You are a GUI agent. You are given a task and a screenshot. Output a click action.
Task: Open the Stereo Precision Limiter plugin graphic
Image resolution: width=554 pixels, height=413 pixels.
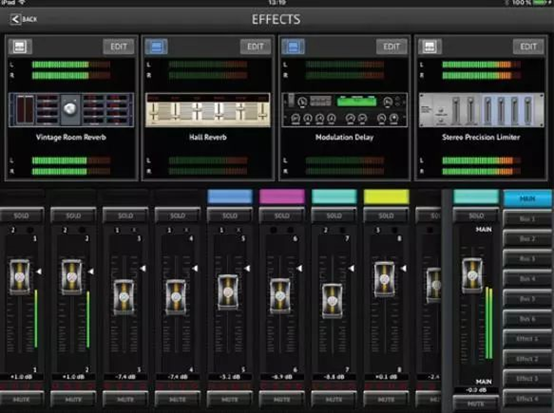coord(481,110)
